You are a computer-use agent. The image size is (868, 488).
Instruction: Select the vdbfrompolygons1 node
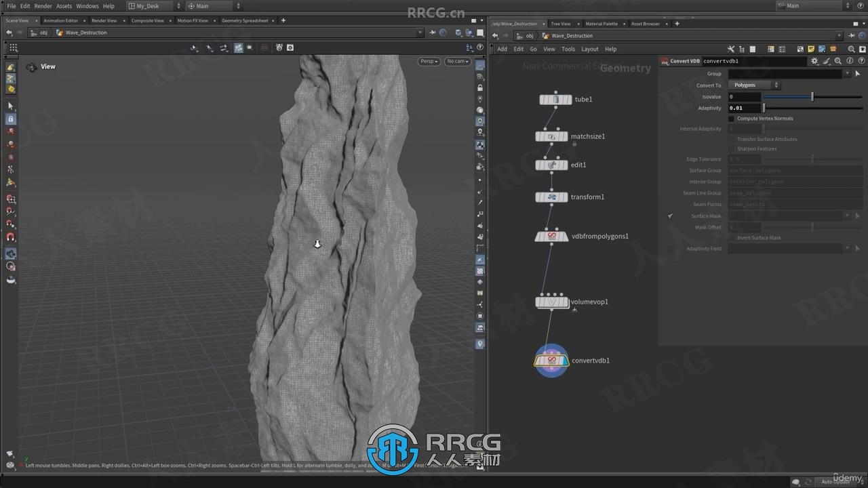(x=551, y=237)
